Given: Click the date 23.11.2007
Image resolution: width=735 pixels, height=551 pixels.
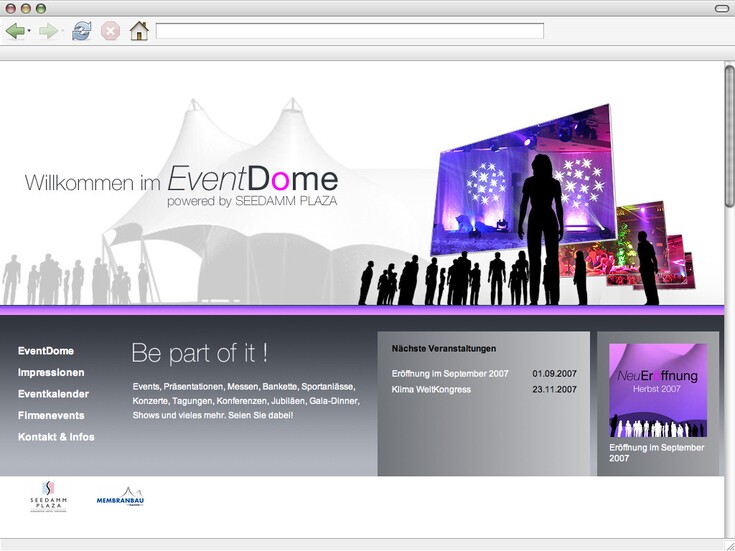Looking at the screenshot, I should 555,389.
